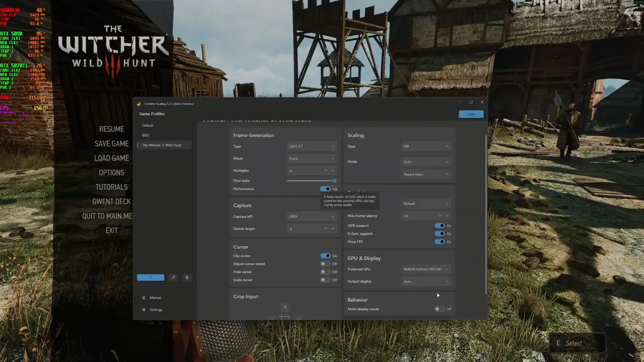Screen dimensions: 644x362
Task: Open the Manual entry in the sidebar
Action: click(x=155, y=298)
